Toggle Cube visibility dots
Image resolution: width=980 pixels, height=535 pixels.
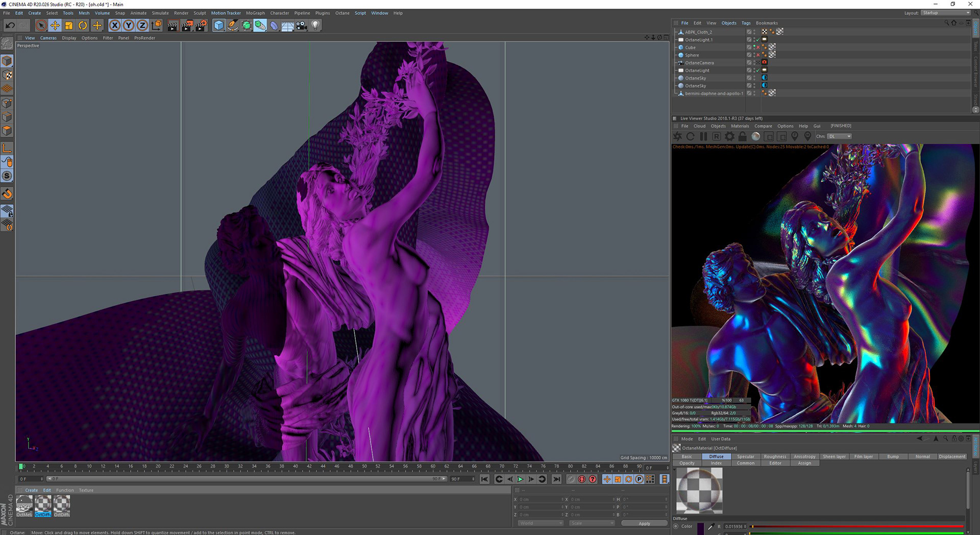pyautogui.click(x=754, y=47)
